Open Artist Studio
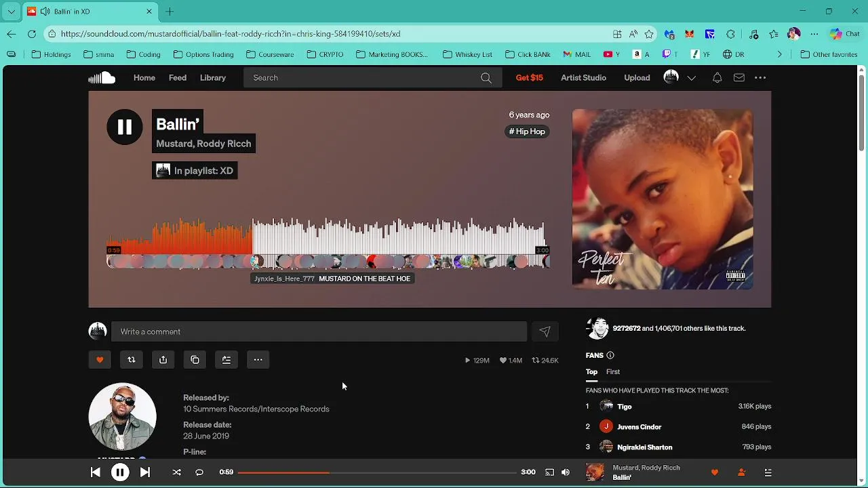Screen dimensions: 868x488 (x=583, y=78)
